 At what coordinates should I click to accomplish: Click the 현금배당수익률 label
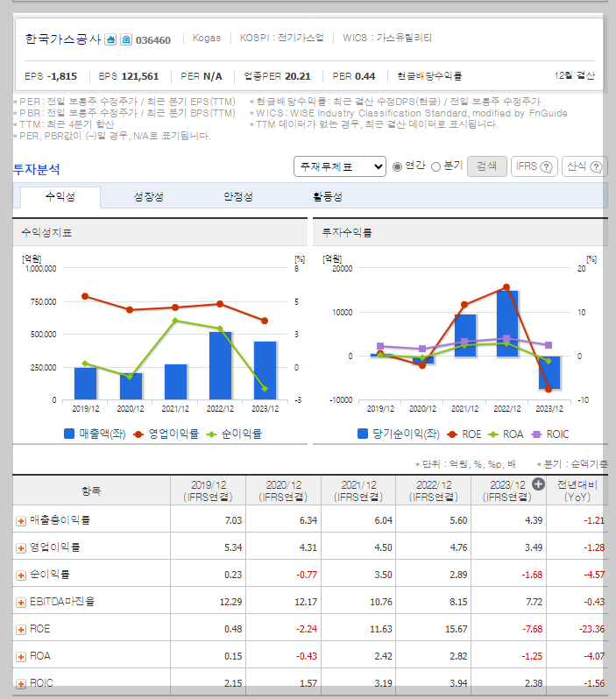[x=429, y=76]
